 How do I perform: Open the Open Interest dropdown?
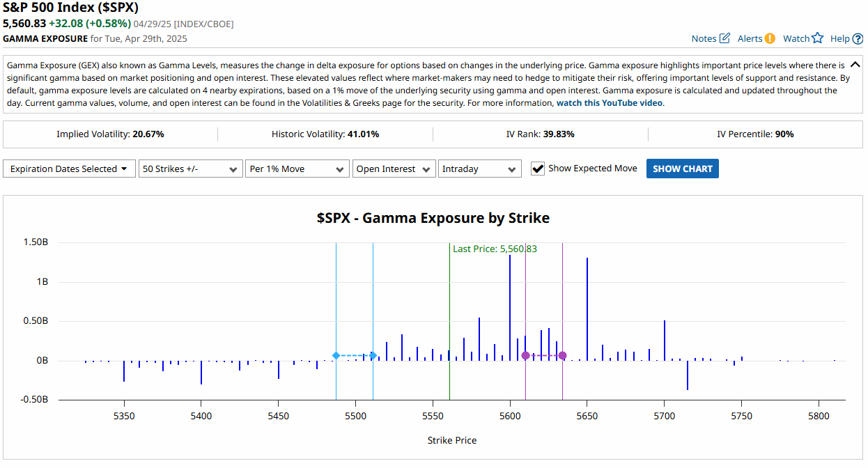tap(394, 169)
